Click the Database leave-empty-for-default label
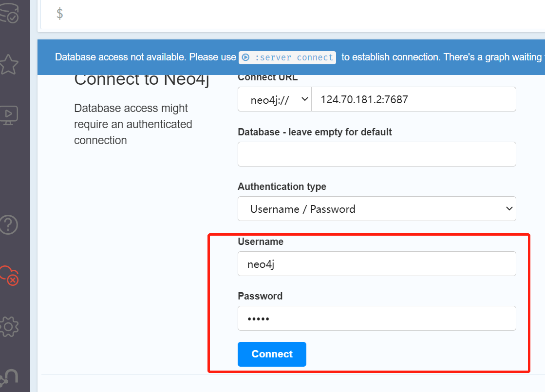The height and width of the screenshot is (392, 545). coord(315,132)
